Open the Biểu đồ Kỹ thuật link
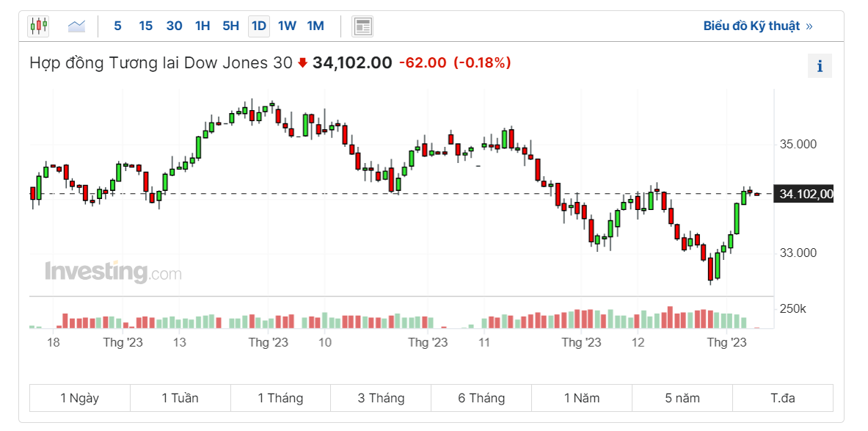This screenshot has width=868, height=431. 751,26
